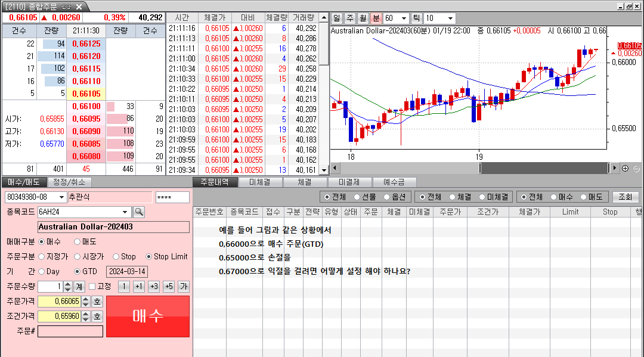Select the 일 daily chart period button
The height and width of the screenshot is (357, 644).
pyautogui.click(x=337, y=18)
